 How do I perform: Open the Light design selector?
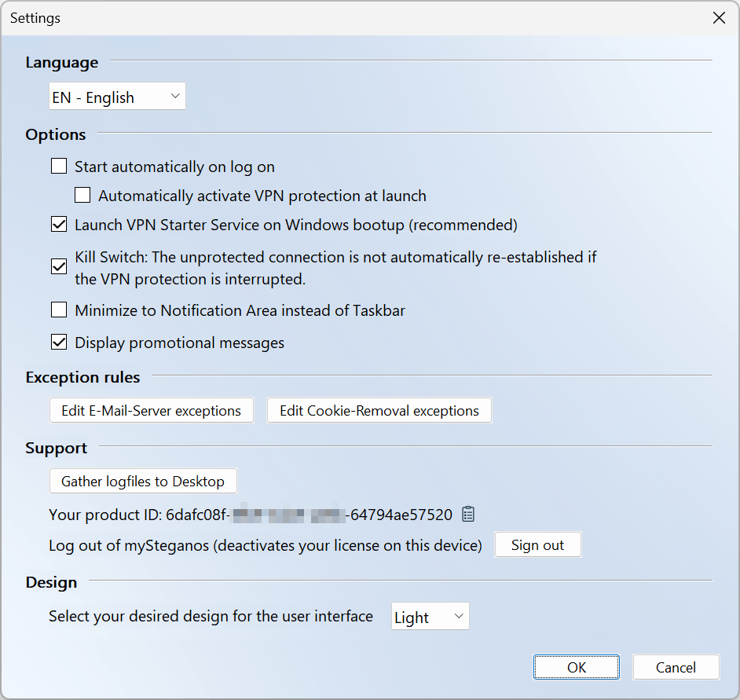coord(430,616)
